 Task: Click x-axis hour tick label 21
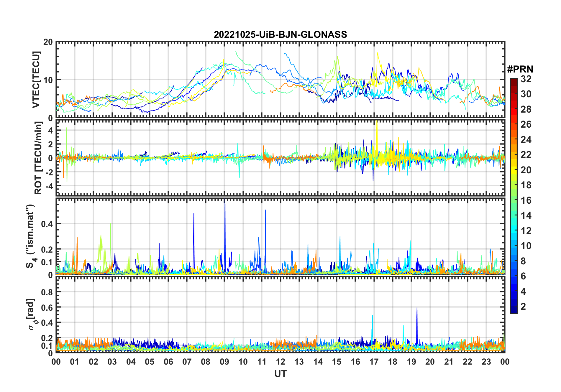[x=449, y=362]
